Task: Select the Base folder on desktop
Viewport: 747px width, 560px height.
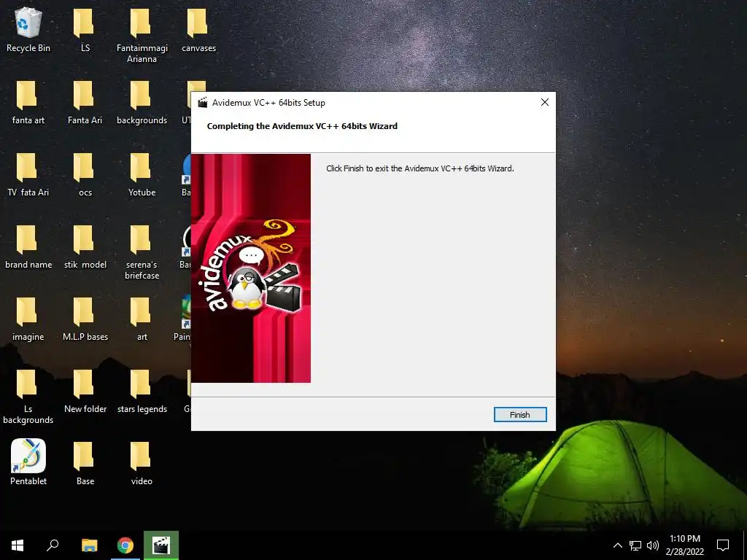Action: point(85,463)
